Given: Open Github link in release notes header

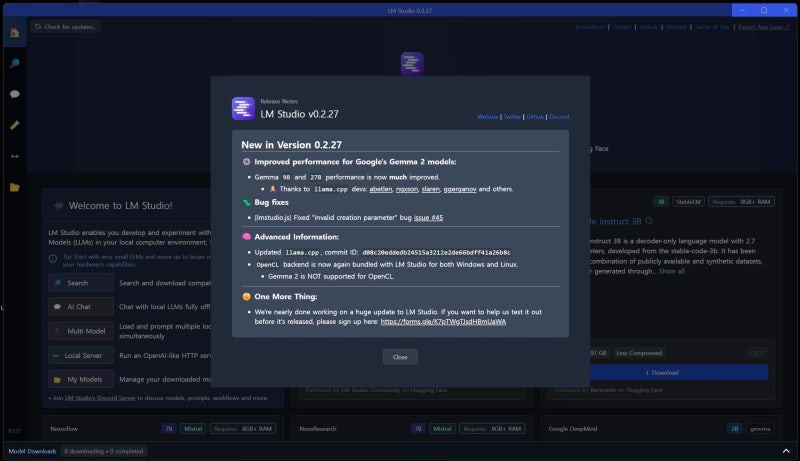Looking at the screenshot, I should (x=535, y=117).
